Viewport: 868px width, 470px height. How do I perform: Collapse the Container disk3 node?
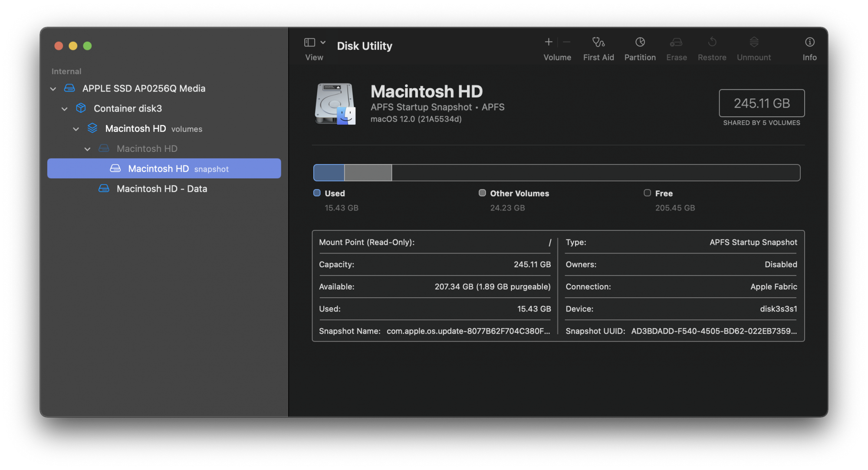coord(64,109)
